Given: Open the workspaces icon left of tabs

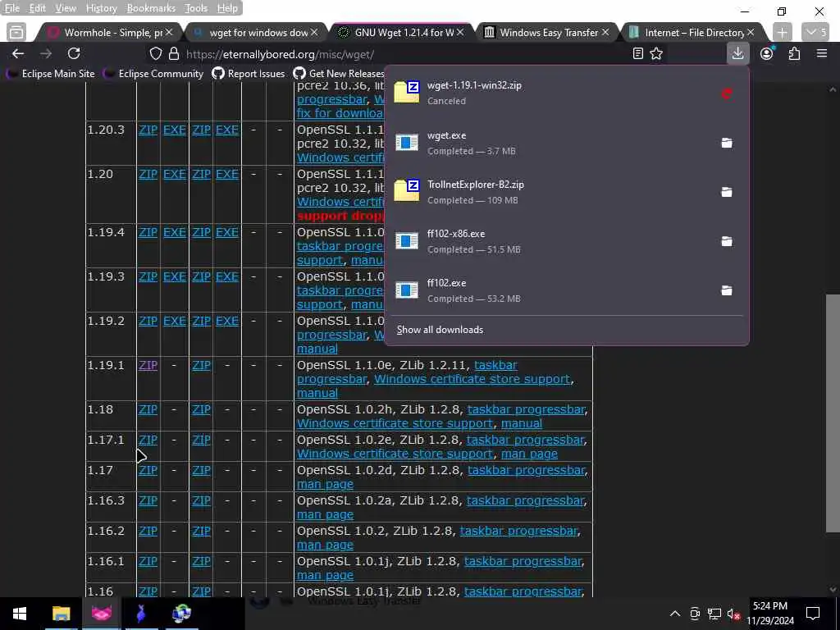Looking at the screenshot, I should (x=16, y=32).
